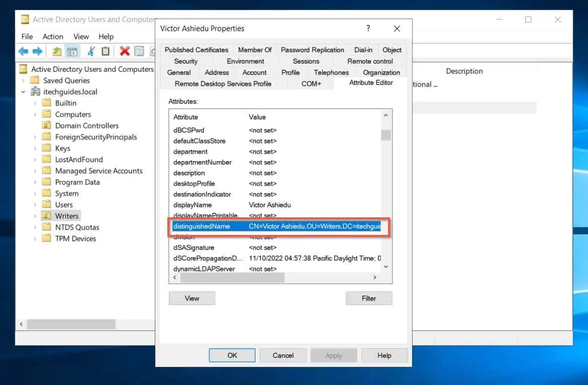Click the blue Forward arrow in the toolbar
This screenshot has height=385, width=588.
click(37, 51)
